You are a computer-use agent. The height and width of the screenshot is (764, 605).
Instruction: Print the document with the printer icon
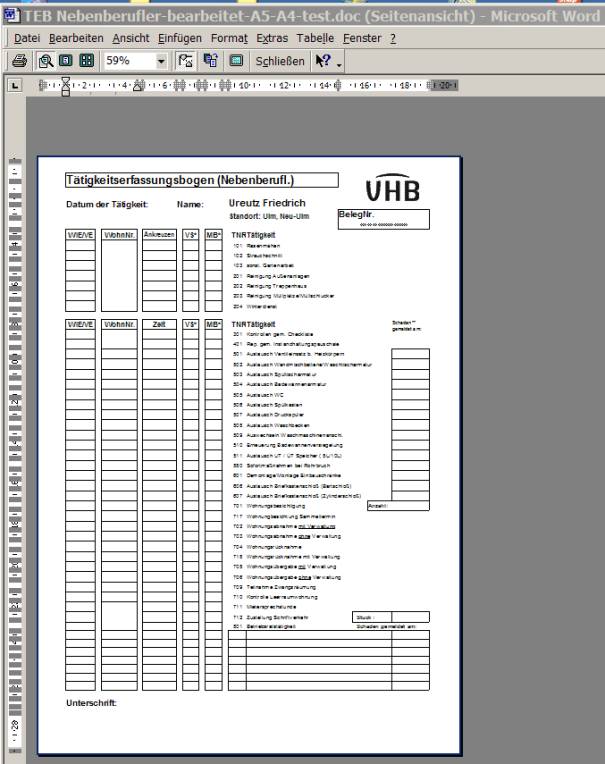tap(19, 61)
